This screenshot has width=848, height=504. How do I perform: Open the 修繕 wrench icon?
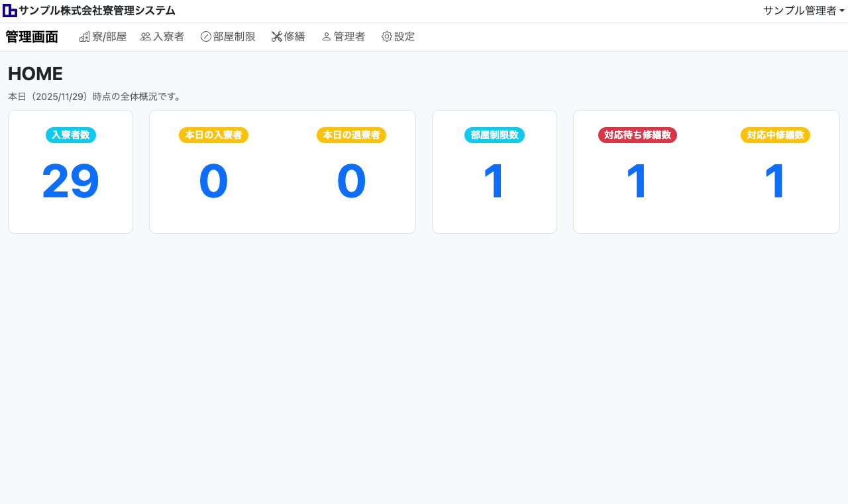coord(275,36)
